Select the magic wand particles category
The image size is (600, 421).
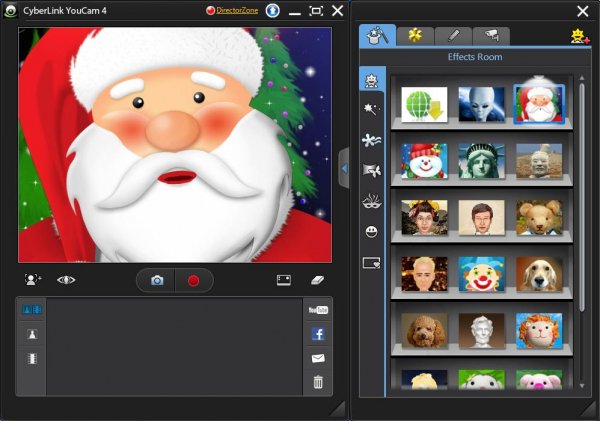(372, 109)
